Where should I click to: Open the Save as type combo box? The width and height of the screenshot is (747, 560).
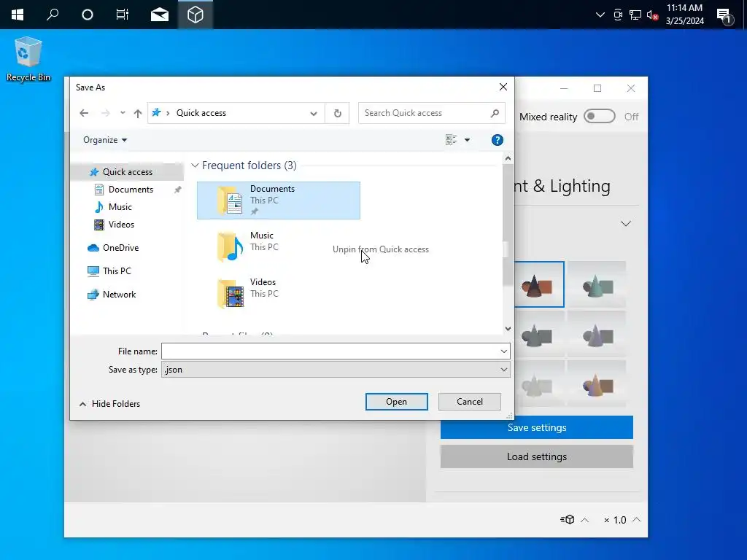coord(336,370)
